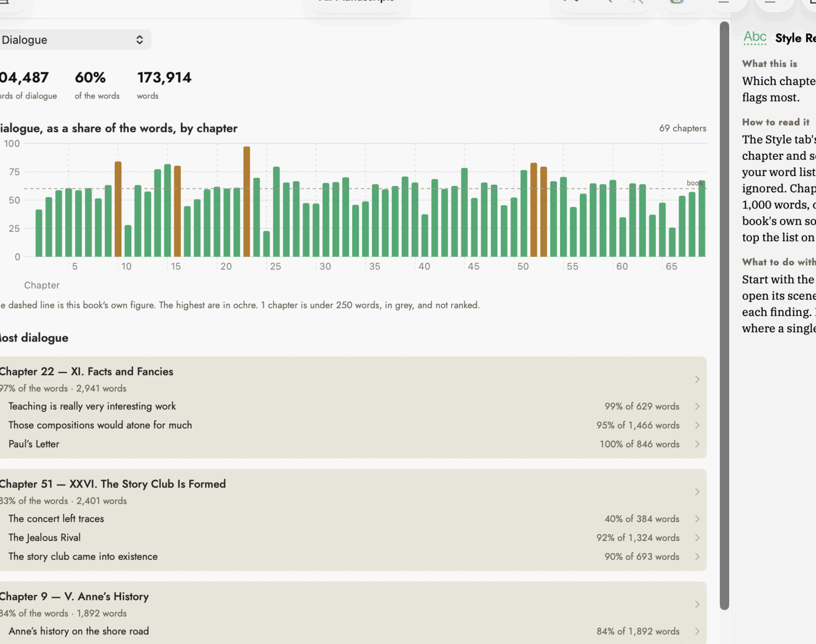The height and width of the screenshot is (644, 816).
Task: Click "40% of 384 words" value
Action: pos(642,519)
